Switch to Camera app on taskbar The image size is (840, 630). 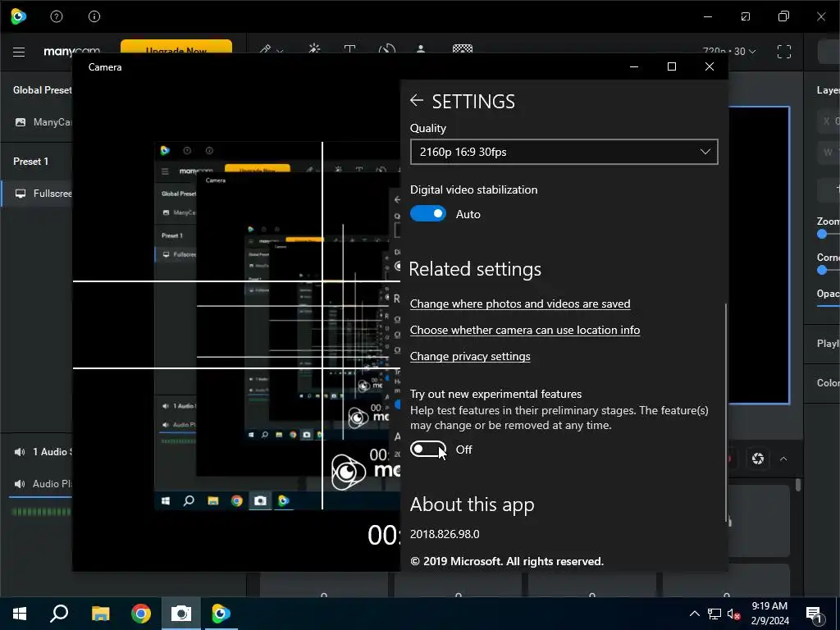pyautogui.click(x=181, y=614)
